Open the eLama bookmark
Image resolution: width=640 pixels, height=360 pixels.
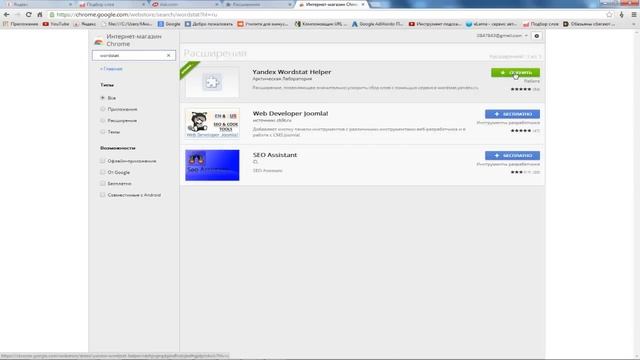tap(491, 24)
